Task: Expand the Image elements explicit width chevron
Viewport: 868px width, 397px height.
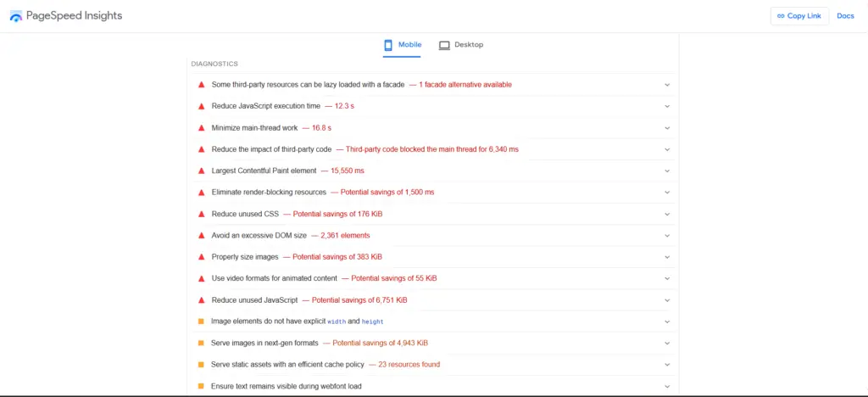Action: tap(667, 322)
